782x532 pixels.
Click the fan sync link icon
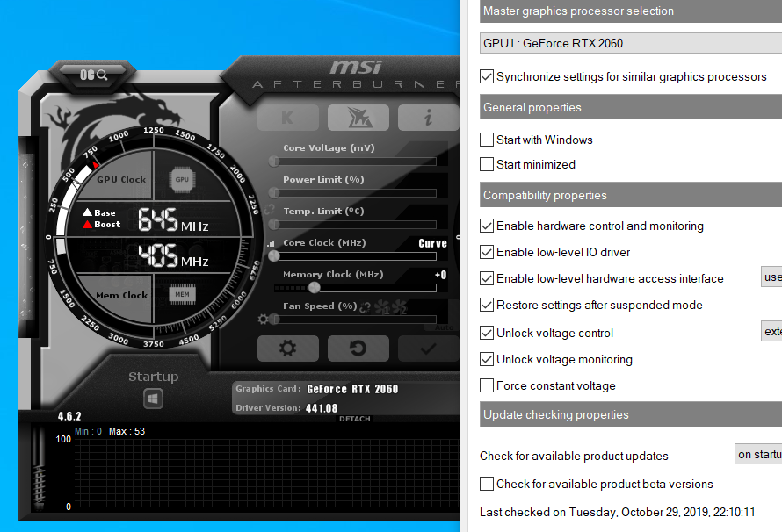tap(365, 307)
